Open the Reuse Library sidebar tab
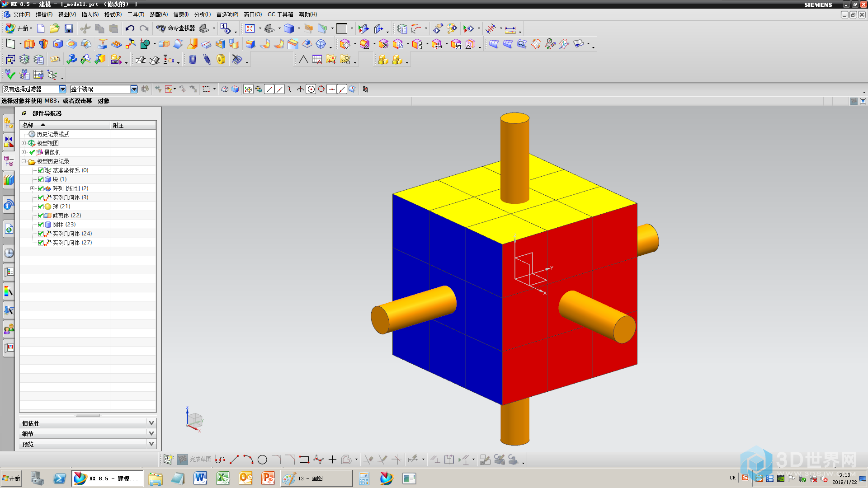The image size is (868, 488). (9, 180)
